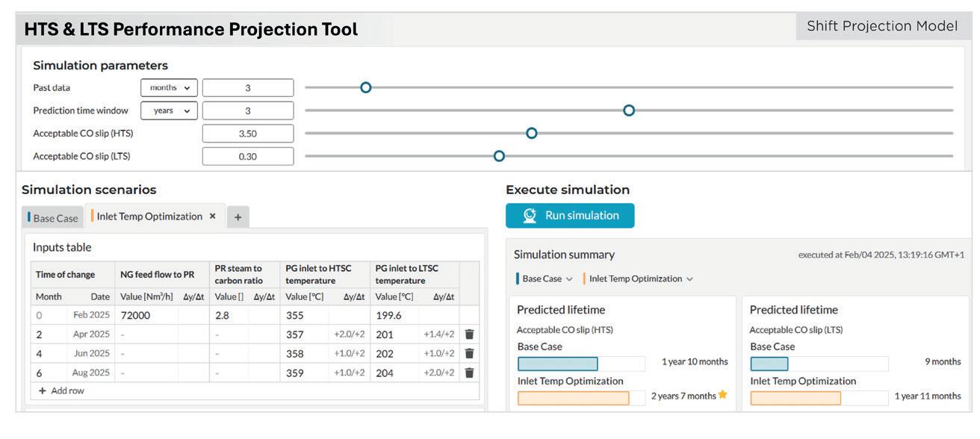Click the Prediction time window value field
980x439 pixels.
coord(247,110)
